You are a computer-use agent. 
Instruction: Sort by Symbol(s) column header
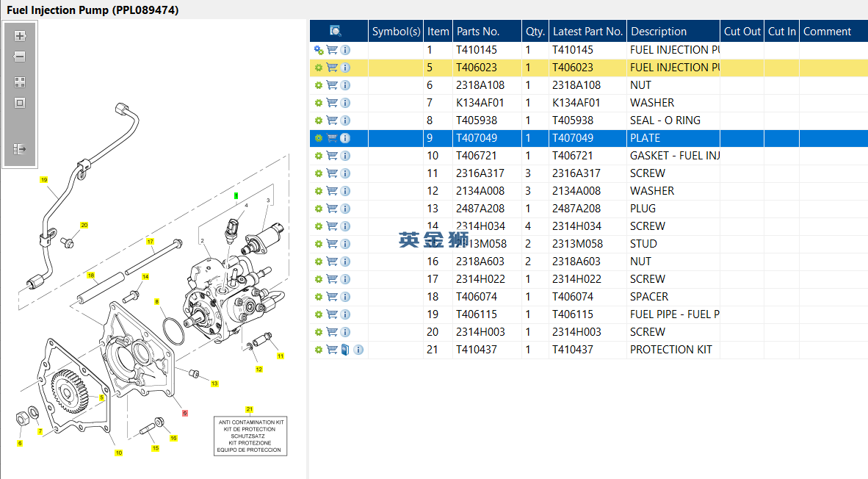(396, 31)
